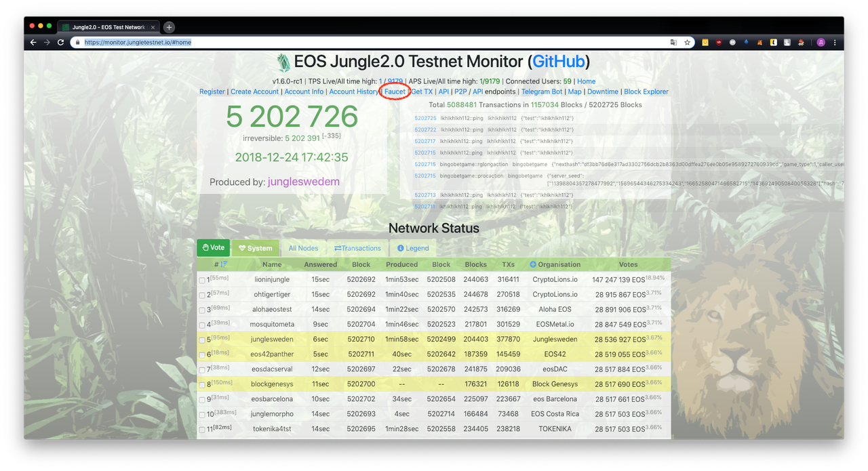Click the Register link
This screenshot has height=471, width=868.
click(212, 91)
